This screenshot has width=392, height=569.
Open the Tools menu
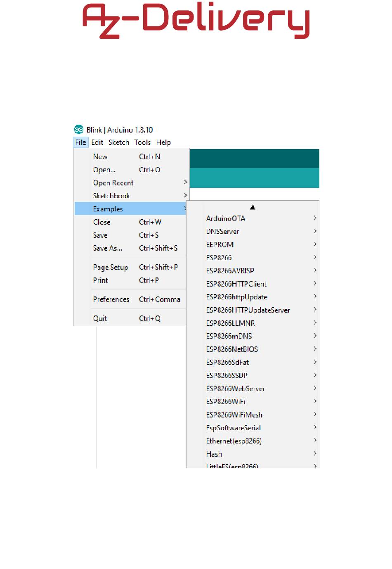[x=142, y=142]
